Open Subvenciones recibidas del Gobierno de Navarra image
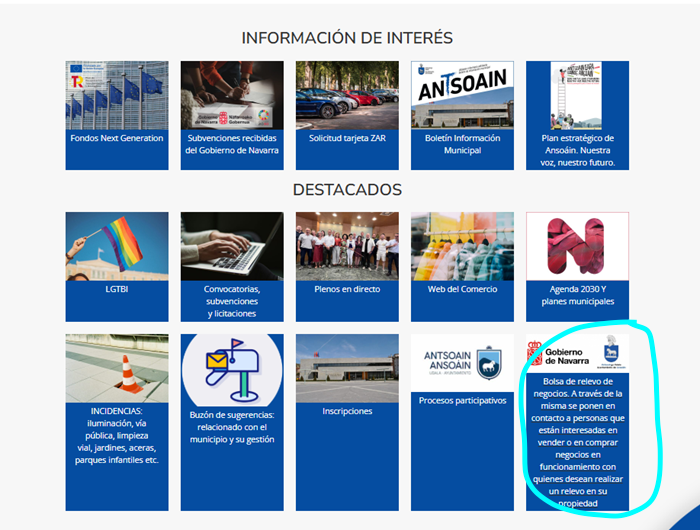 click(x=232, y=95)
